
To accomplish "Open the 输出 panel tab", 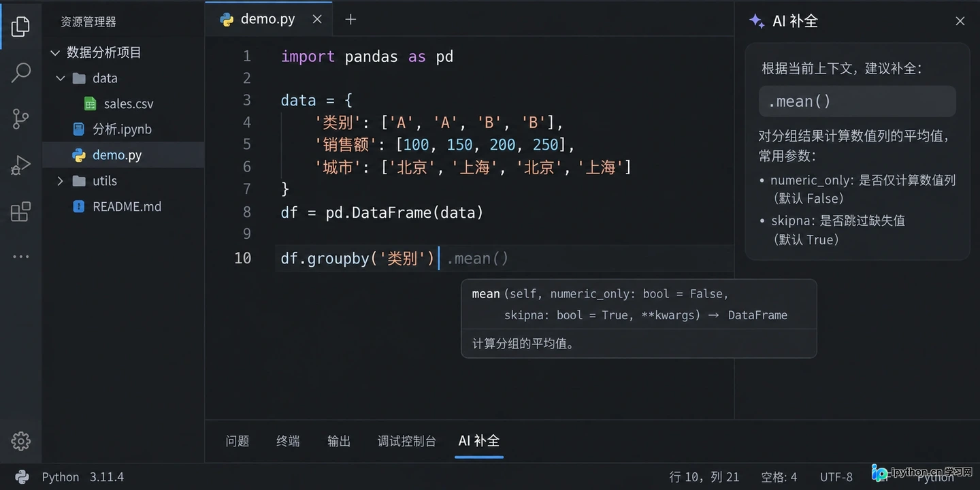I will point(339,441).
